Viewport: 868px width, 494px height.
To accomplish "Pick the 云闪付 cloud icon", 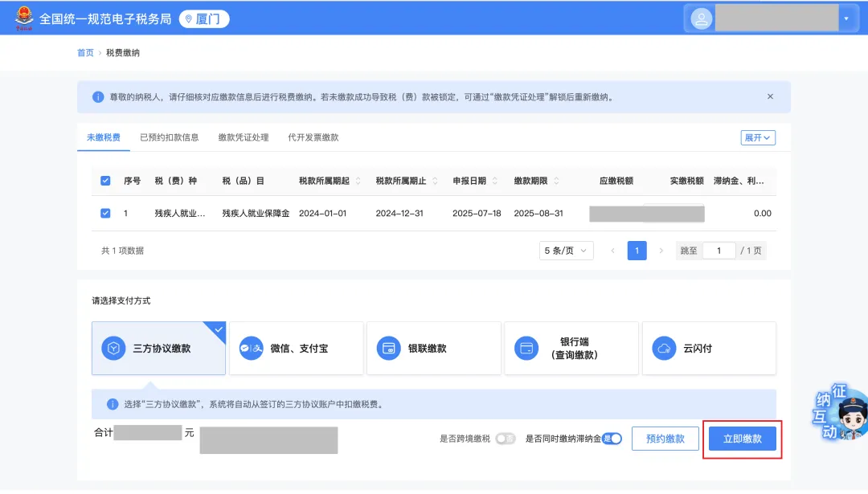I will (x=665, y=349).
